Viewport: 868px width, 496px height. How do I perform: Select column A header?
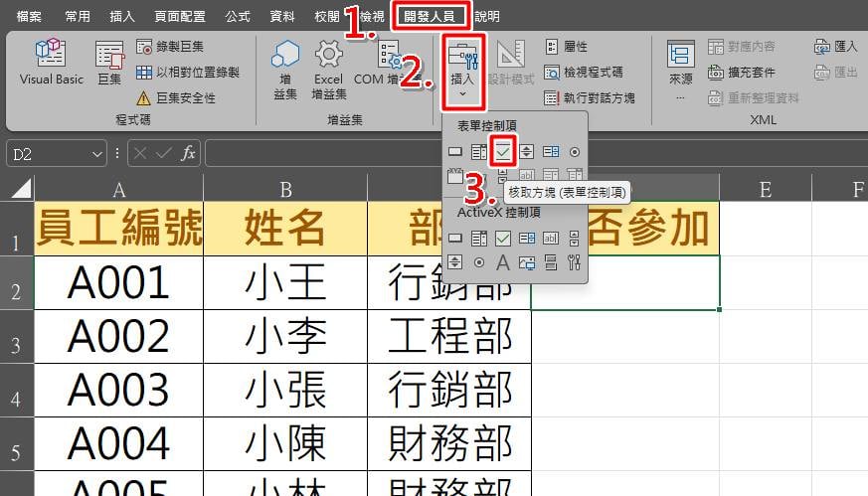[119, 190]
